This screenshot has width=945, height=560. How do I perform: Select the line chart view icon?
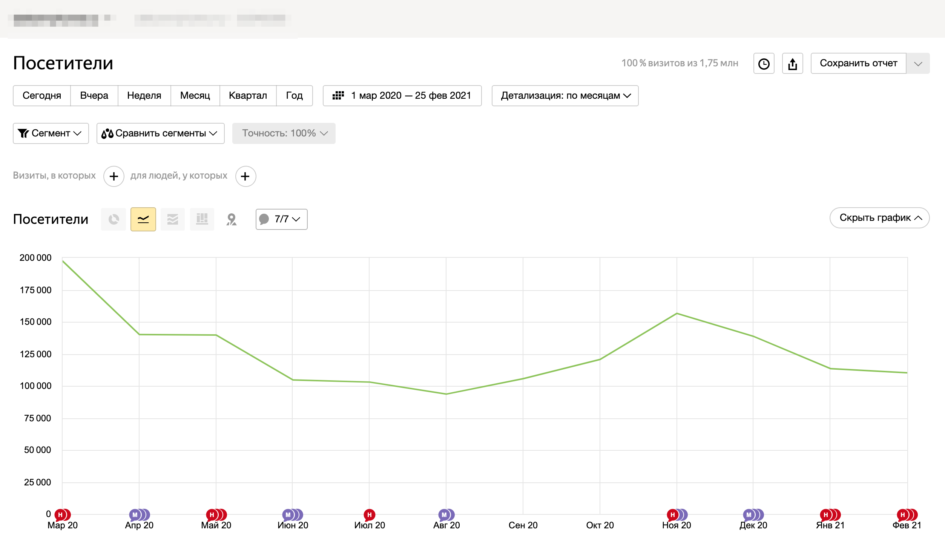[x=143, y=219]
